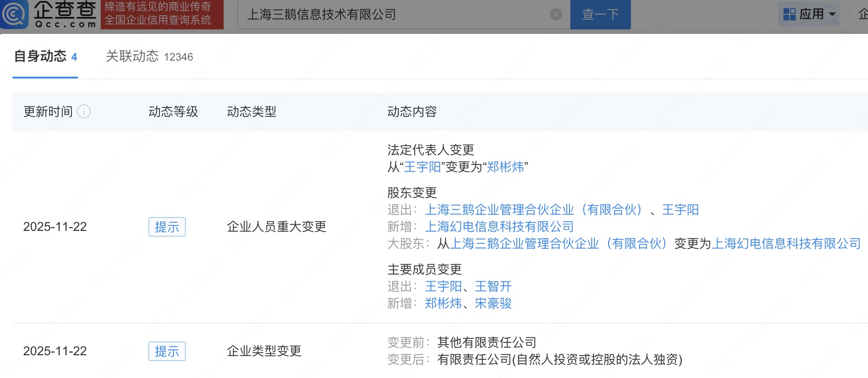The image size is (868, 378).
Task: Open 郑彬炜 in new members row
Action: [443, 303]
